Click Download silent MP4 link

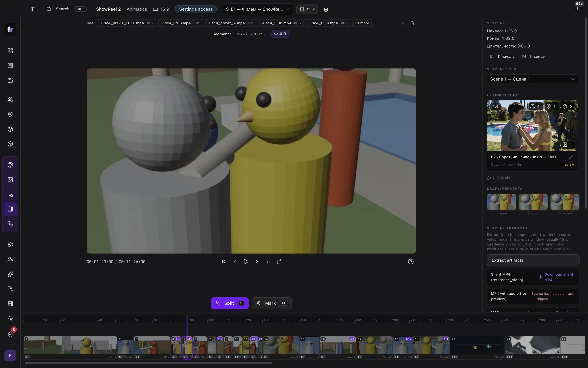[556, 277]
